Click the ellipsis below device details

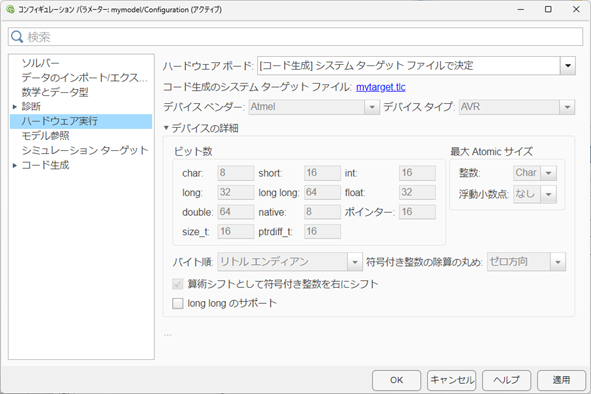pos(168,335)
